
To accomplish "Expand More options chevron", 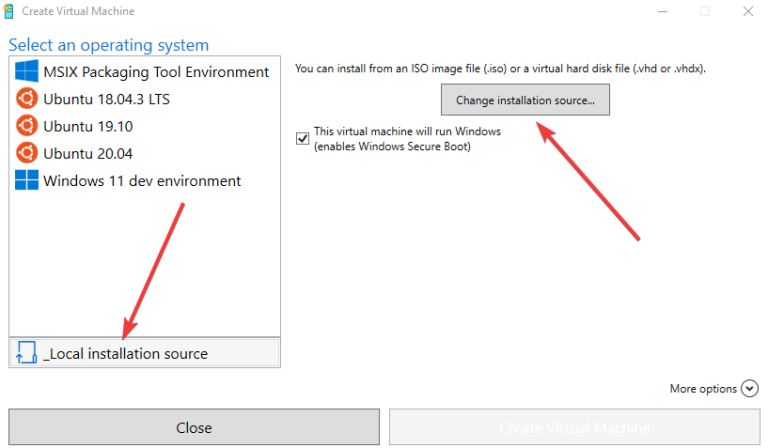I will [749, 388].
